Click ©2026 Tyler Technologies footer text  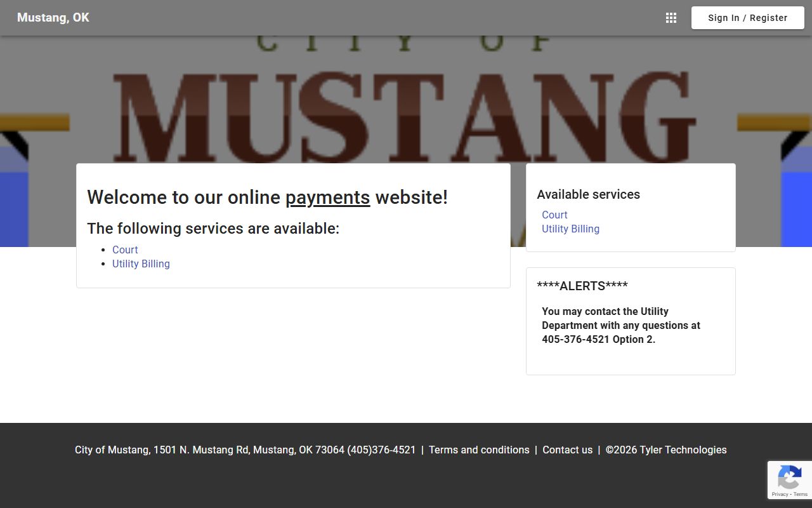point(666,450)
